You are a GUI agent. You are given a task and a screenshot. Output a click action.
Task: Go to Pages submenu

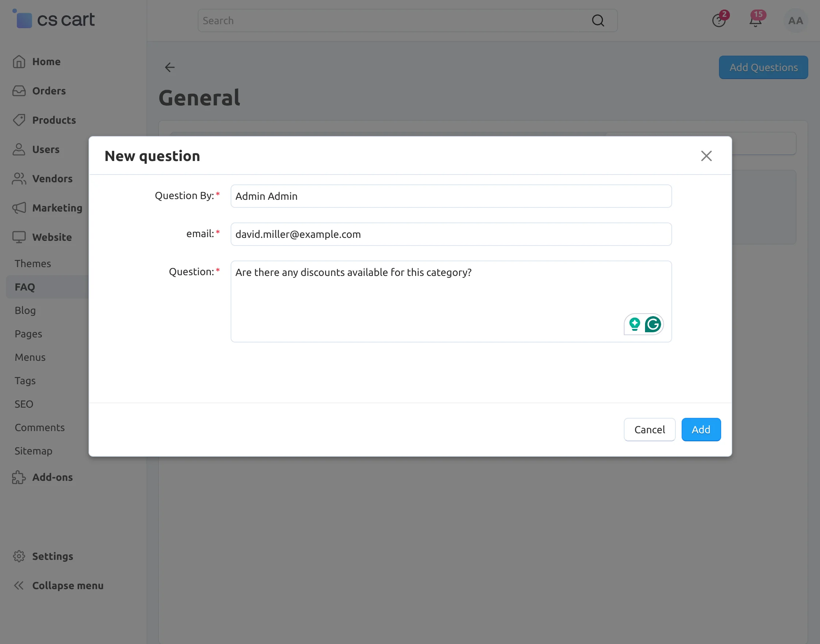point(28,334)
